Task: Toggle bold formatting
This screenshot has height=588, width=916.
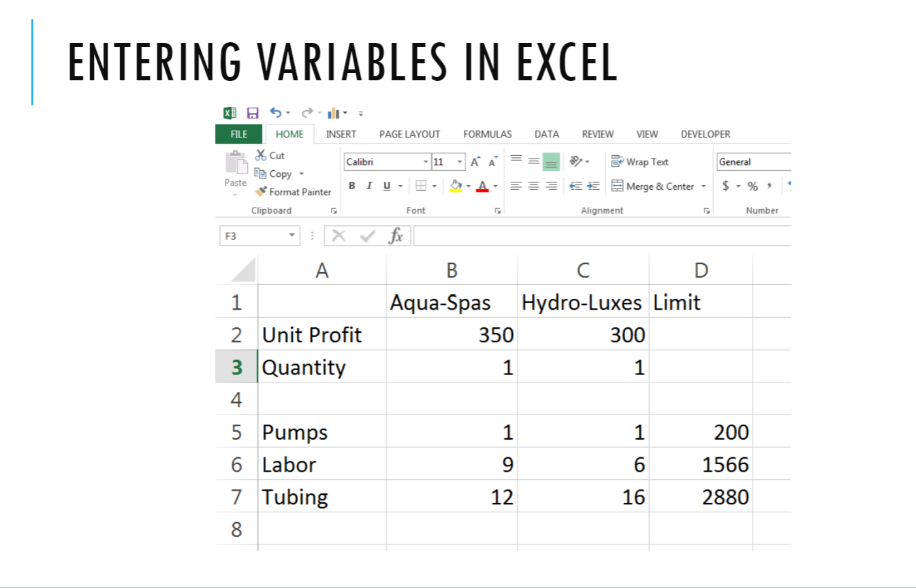Action: pyautogui.click(x=352, y=185)
